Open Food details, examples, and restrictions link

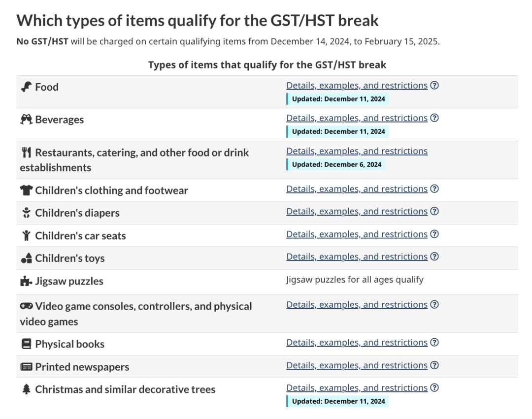[x=357, y=85]
